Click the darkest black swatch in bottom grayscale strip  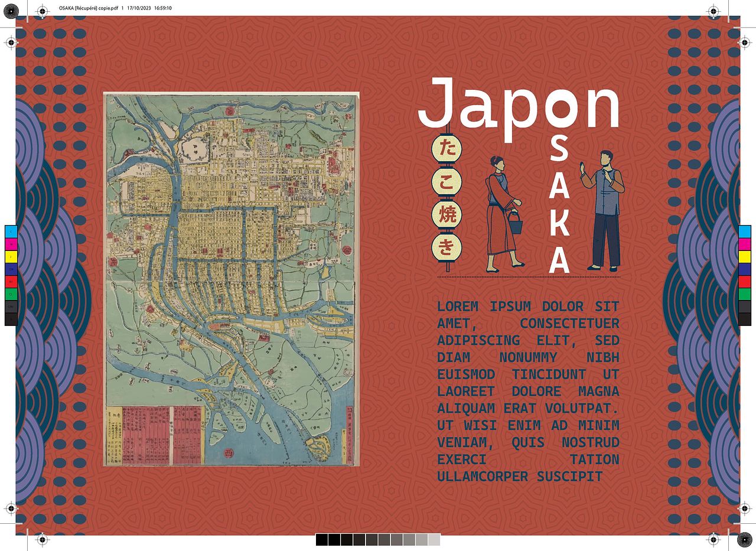point(321,540)
